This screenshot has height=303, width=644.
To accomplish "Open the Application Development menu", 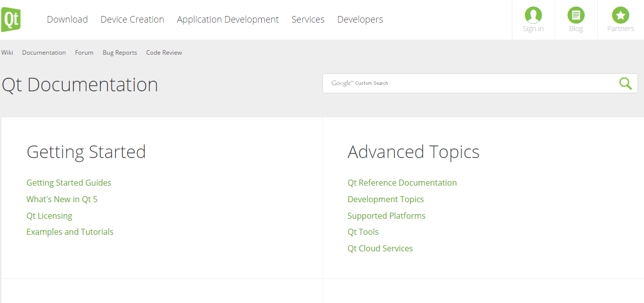I will coord(228,20).
